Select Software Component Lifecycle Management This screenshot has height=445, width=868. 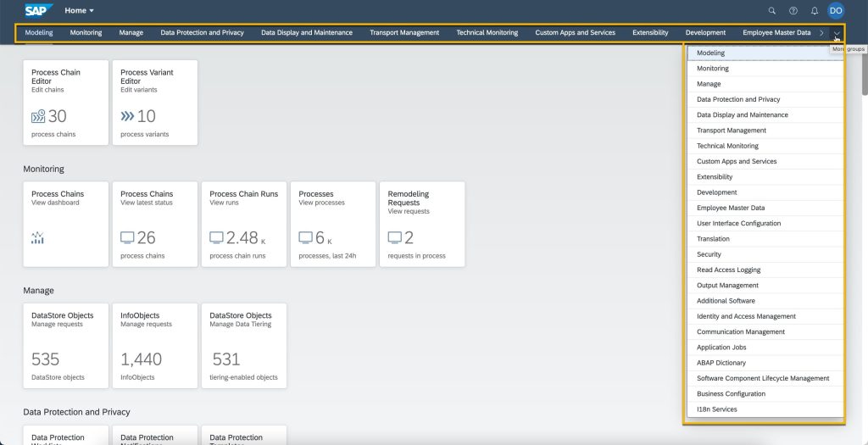(x=765, y=379)
